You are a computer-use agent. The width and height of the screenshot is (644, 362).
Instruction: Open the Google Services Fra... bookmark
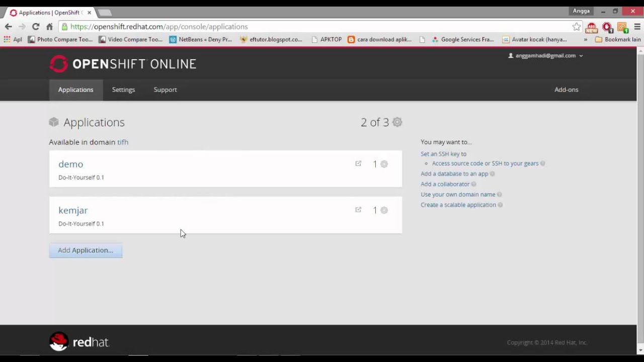463,39
